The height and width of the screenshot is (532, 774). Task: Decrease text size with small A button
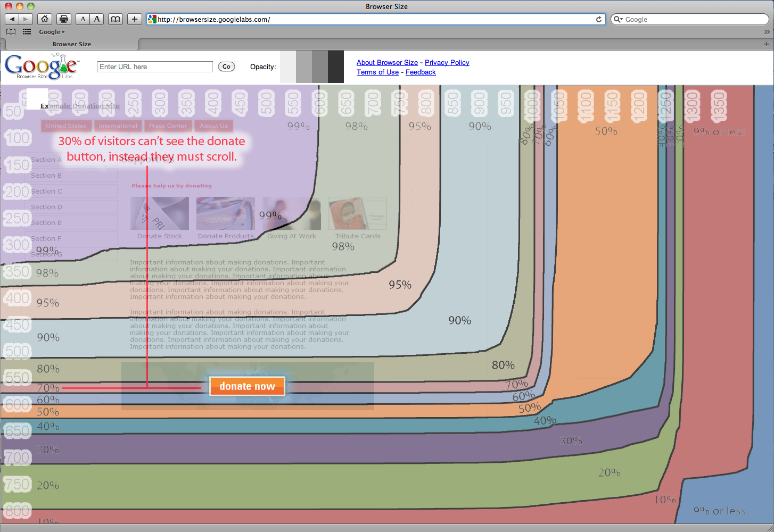83,19
